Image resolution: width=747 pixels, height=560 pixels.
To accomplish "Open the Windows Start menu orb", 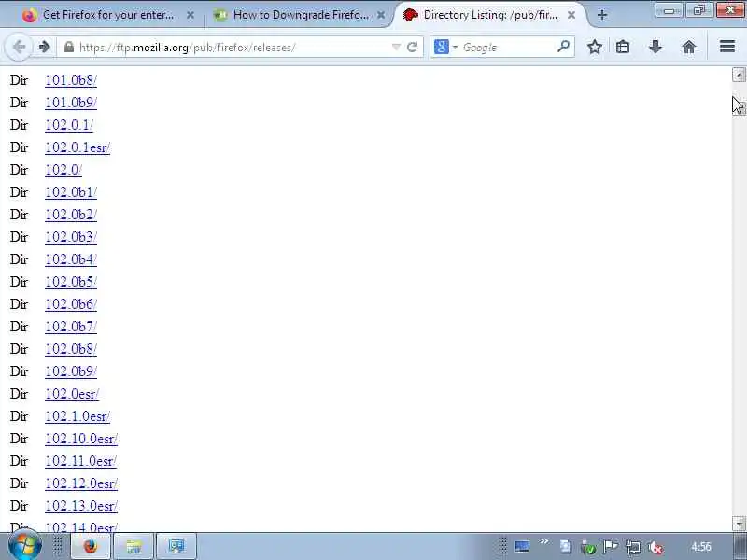I will point(25,546).
